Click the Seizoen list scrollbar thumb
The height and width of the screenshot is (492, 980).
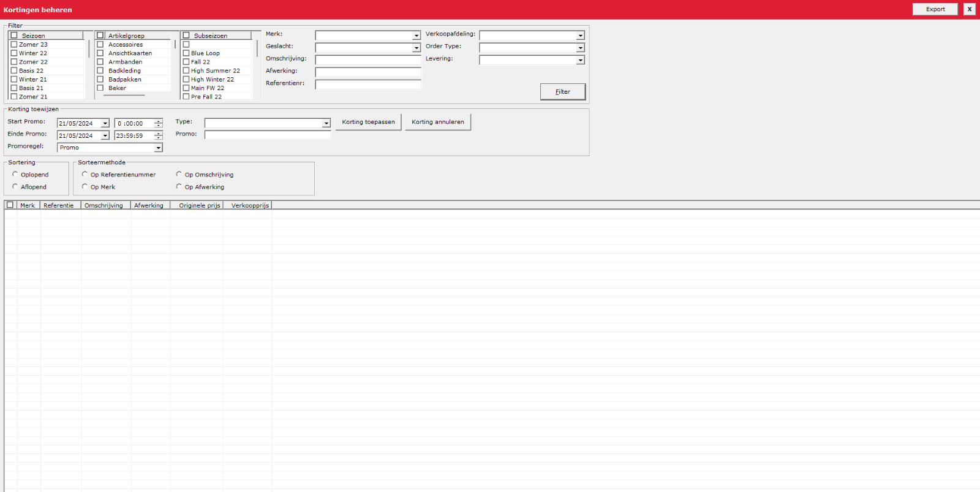pos(89,48)
